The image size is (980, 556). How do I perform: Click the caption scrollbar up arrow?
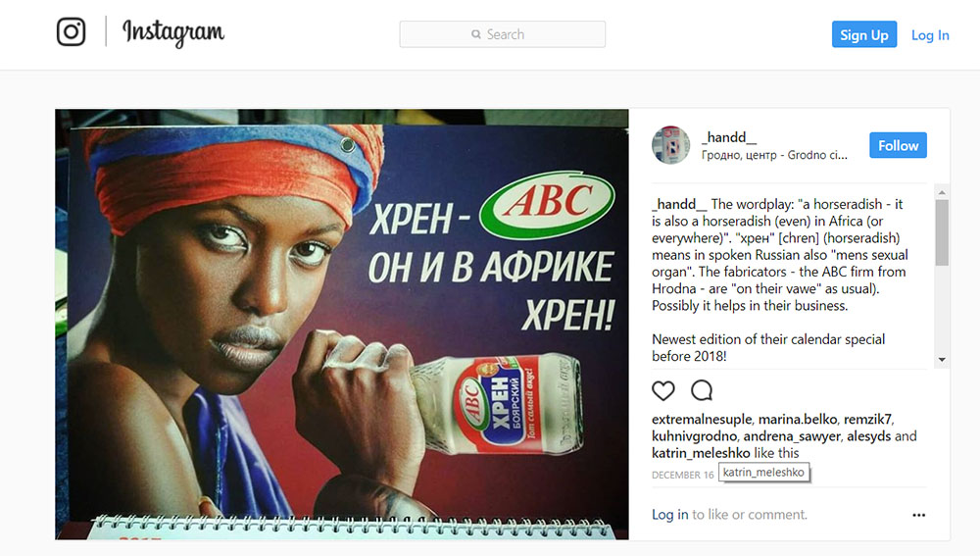click(x=942, y=192)
